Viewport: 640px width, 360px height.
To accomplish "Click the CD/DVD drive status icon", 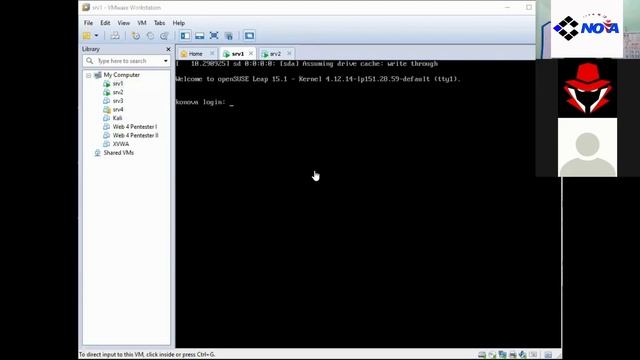I will click(x=492, y=355).
